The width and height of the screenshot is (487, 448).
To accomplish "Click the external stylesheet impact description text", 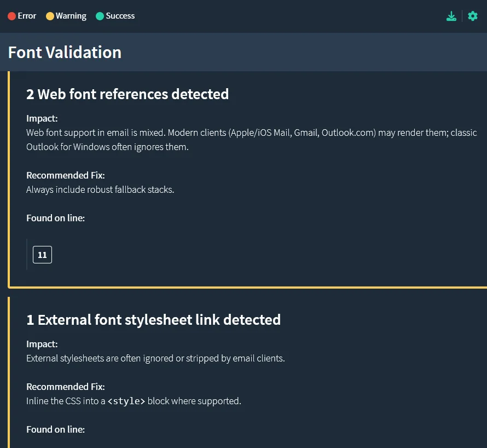I will point(155,358).
